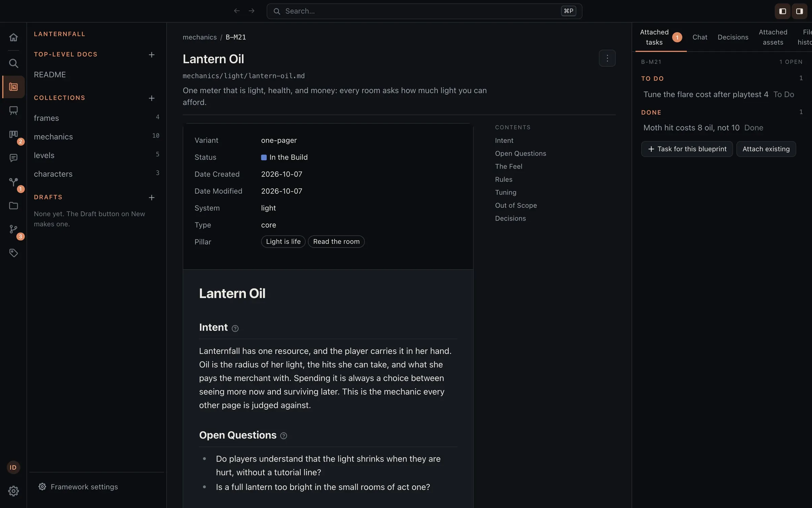Open the folder icon in sidebar
The image size is (812, 508).
tap(13, 206)
